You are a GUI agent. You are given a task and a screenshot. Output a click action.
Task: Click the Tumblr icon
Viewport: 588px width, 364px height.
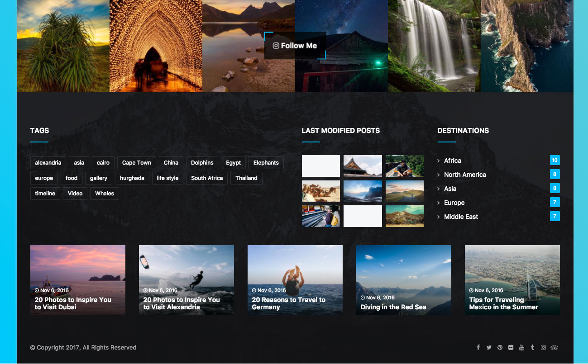point(532,348)
